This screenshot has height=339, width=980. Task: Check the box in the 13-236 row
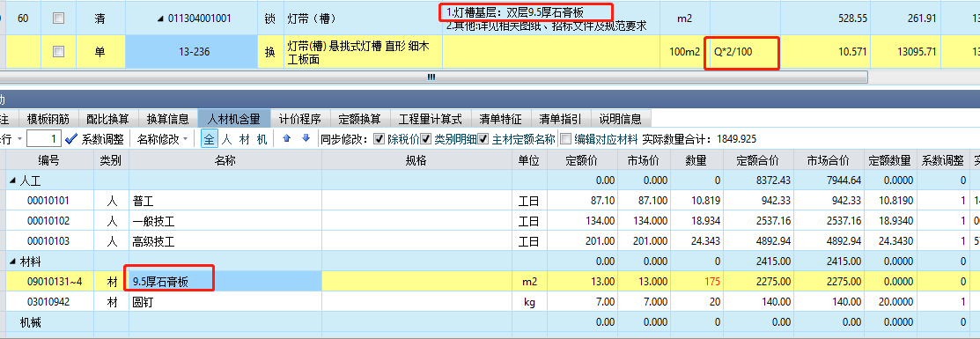59,52
